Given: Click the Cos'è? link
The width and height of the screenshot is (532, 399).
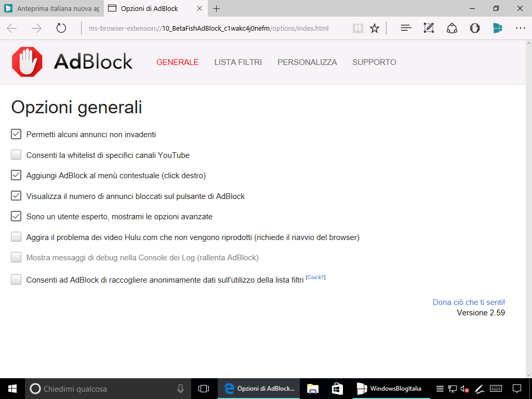Looking at the screenshot, I should 315,277.
